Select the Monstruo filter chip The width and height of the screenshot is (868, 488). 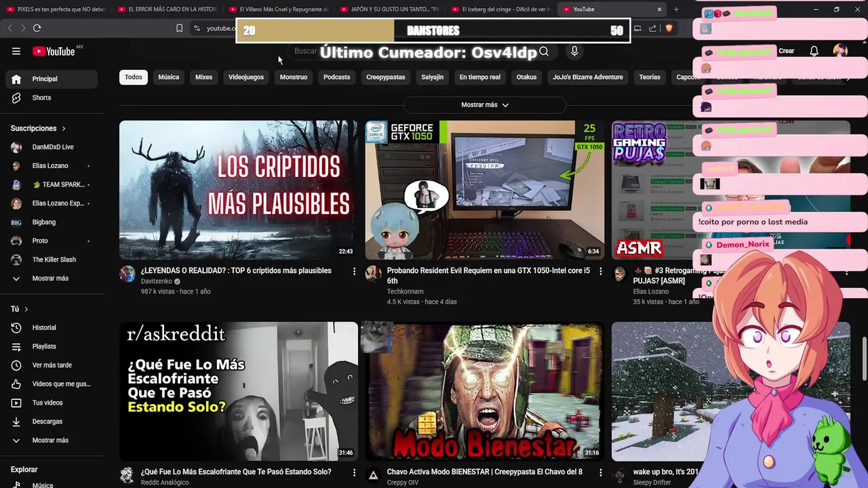(294, 77)
